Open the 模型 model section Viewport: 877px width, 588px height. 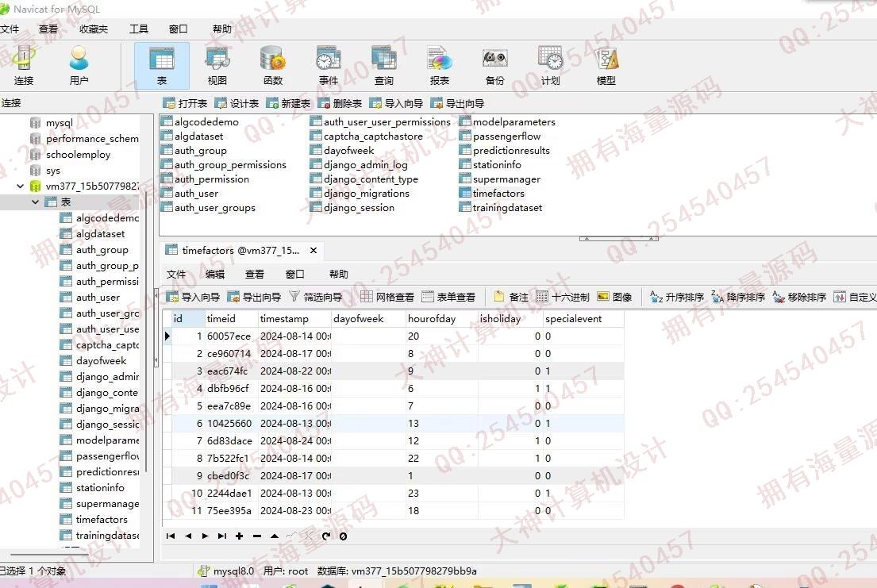pos(606,65)
